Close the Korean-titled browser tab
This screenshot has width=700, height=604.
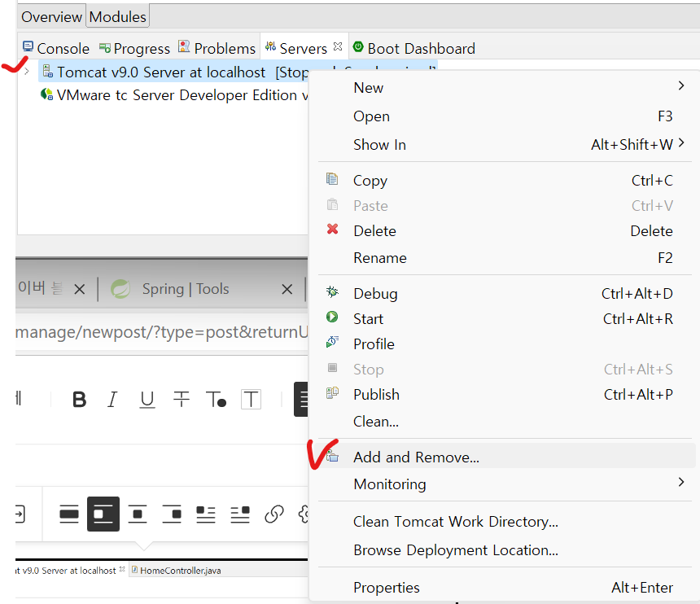[80, 289]
